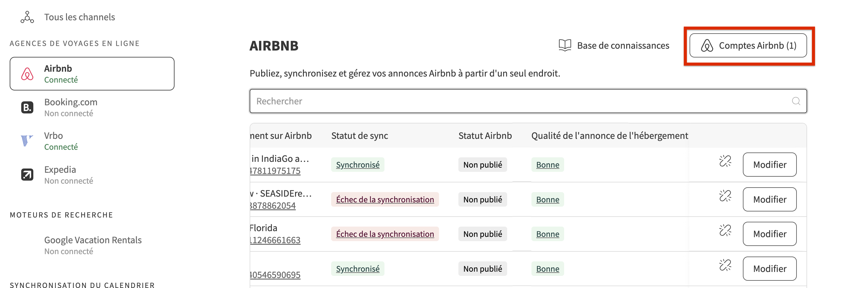Unlink the Florida listing via broken-link icon
868x288 pixels.
pyautogui.click(x=725, y=231)
